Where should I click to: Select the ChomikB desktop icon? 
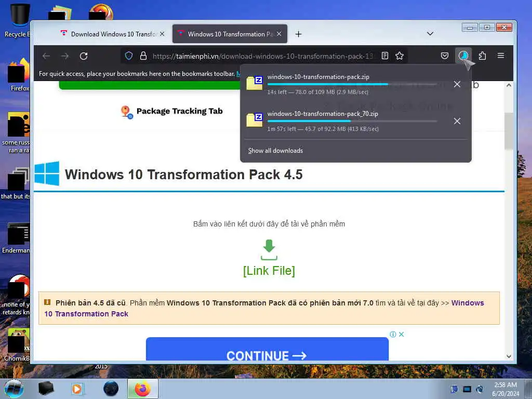click(x=18, y=345)
